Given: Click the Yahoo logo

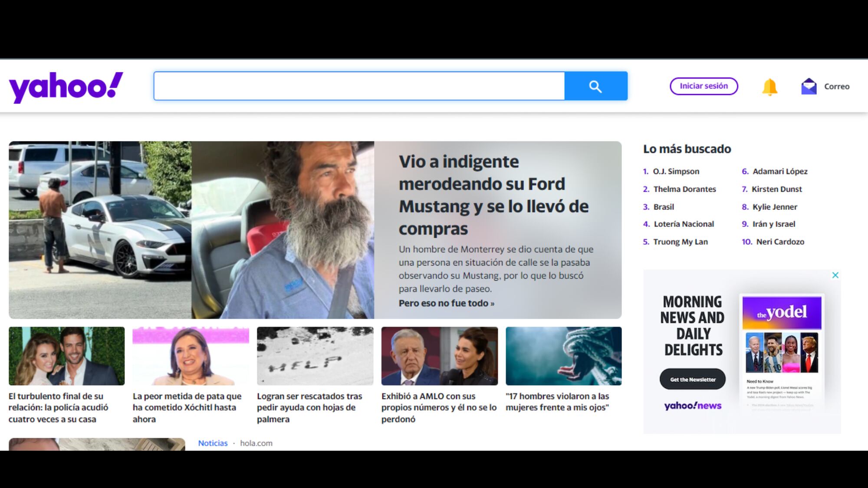Looking at the screenshot, I should 65,86.
